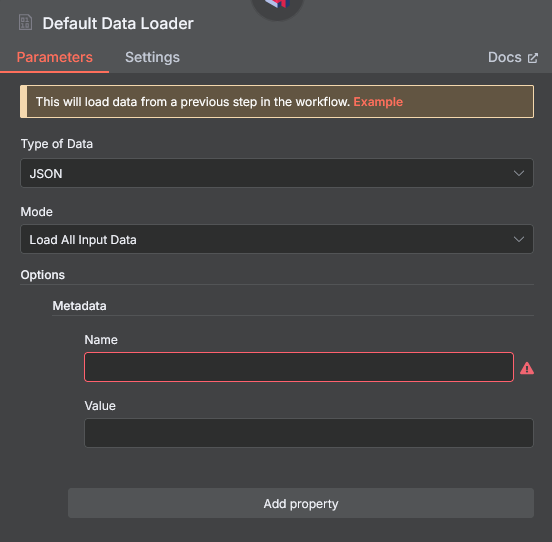552x542 pixels.
Task: Click the Type of Data label
Action: coord(57,144)
